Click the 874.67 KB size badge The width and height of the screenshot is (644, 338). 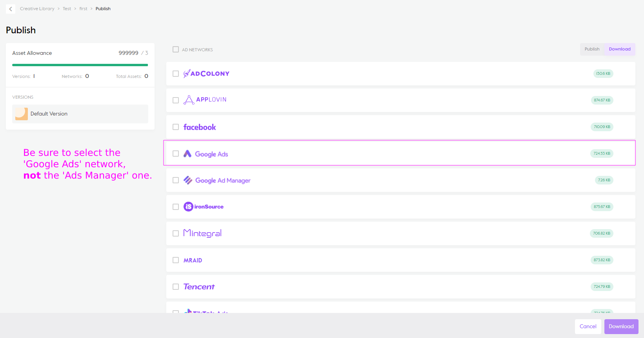click(602, 100)
